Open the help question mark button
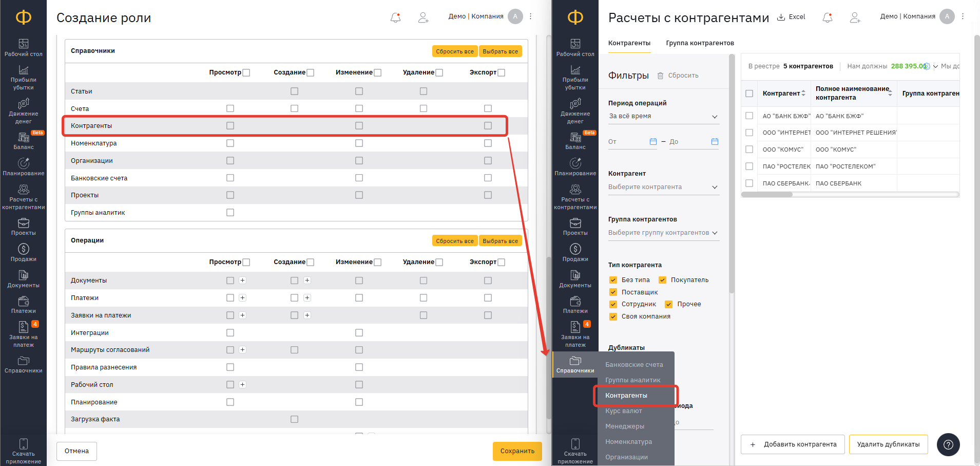The image size is (980, 466). 948,444
